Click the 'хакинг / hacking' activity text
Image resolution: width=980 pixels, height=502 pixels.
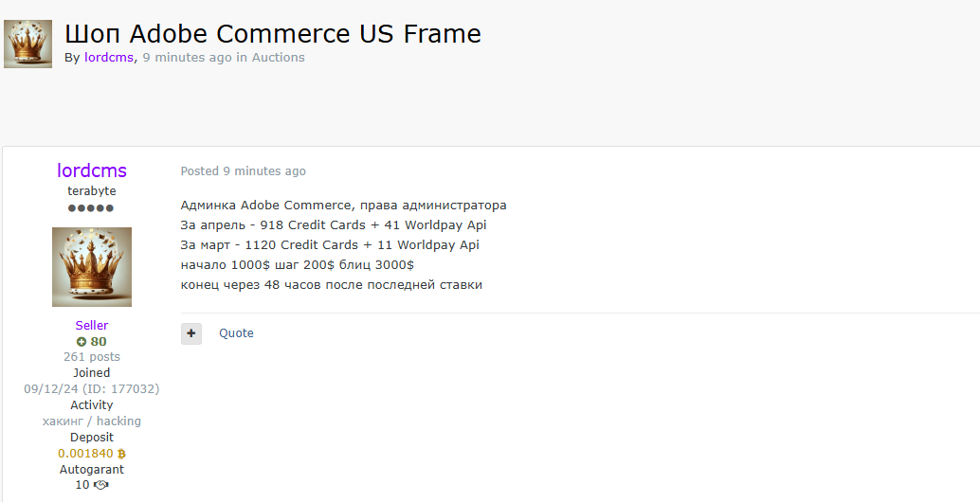click(x=92, y=421)
